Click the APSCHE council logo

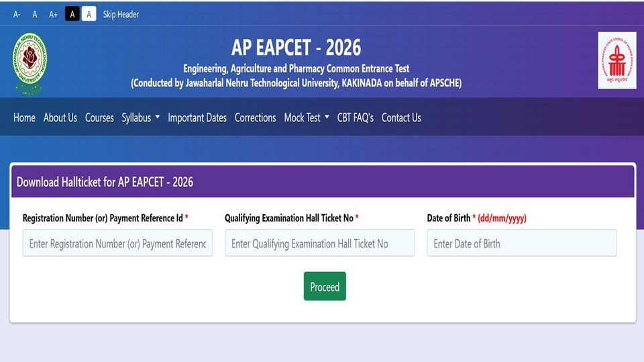617,60
